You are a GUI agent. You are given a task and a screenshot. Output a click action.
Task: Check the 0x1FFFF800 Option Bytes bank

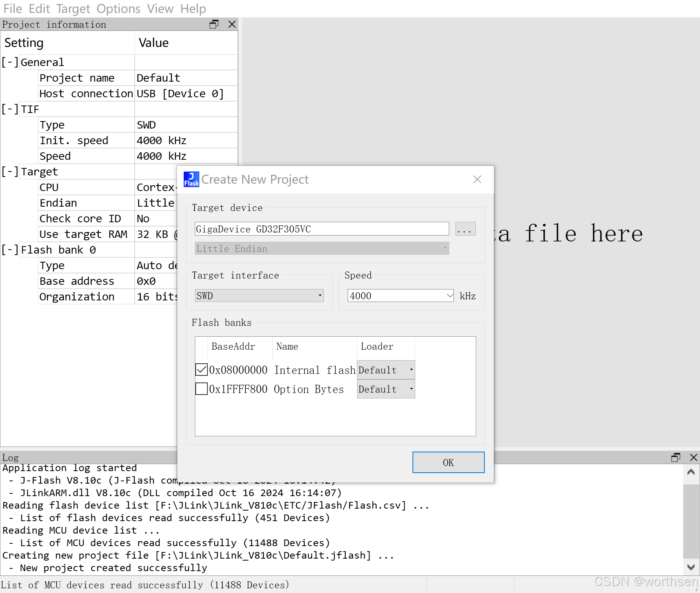click(202, 389)
